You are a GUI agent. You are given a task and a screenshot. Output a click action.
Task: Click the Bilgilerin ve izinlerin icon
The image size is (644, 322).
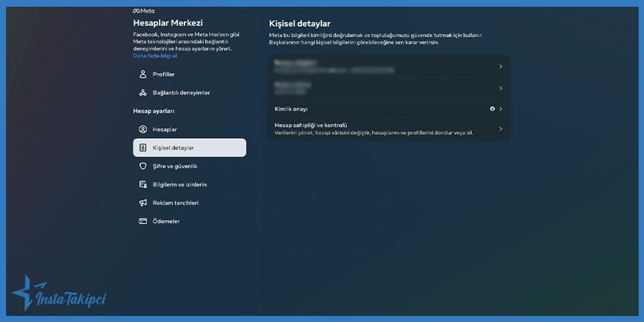point(143,184)
